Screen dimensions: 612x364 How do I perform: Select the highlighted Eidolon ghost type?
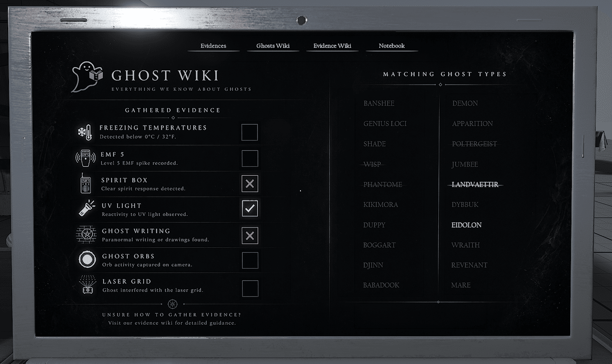[467, 225]
